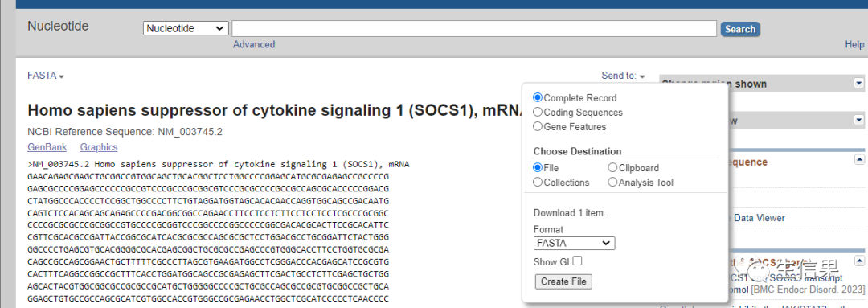This screenshot has width=868, height=308.
Task: Click the Create File button
Action: [x=563, y=281]
